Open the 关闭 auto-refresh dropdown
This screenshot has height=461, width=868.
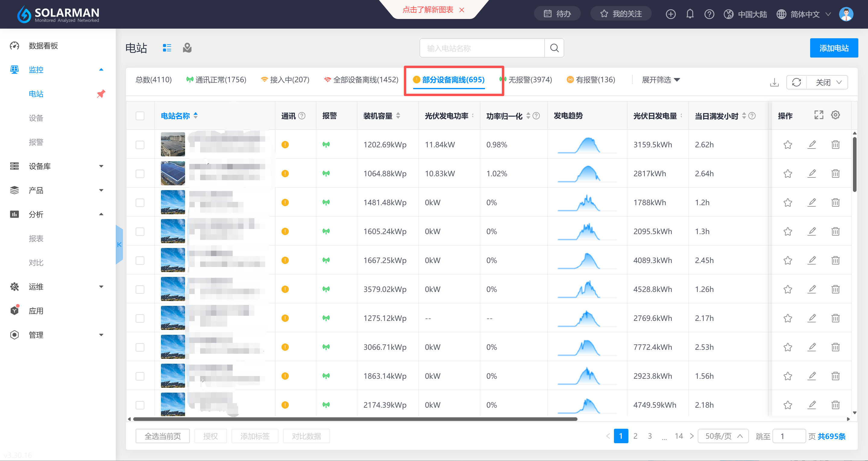click(x=828, y=82)
